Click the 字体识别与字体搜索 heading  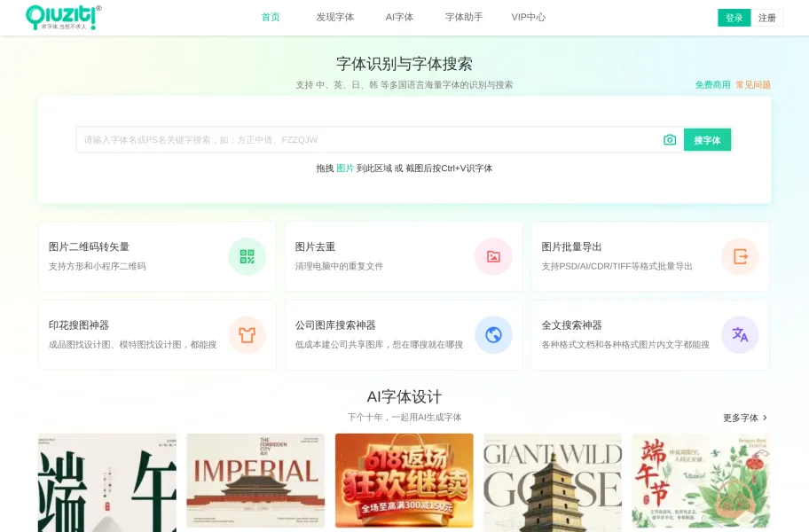click(x=404, y=64)
